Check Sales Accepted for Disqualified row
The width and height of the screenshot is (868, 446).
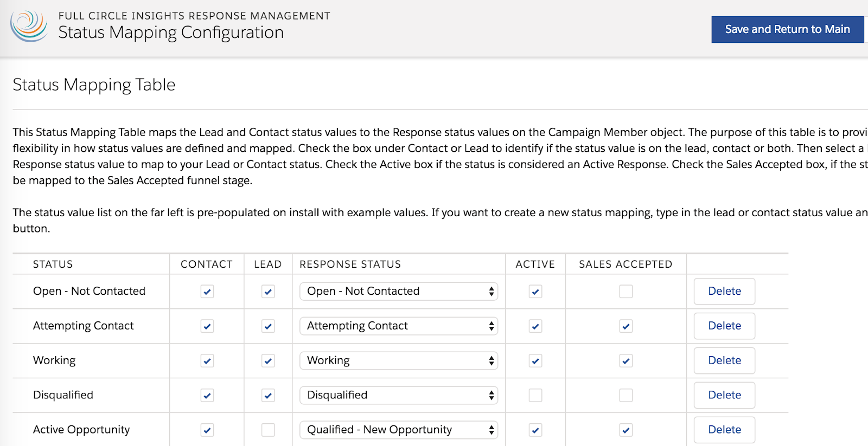(x=626, y=396)
